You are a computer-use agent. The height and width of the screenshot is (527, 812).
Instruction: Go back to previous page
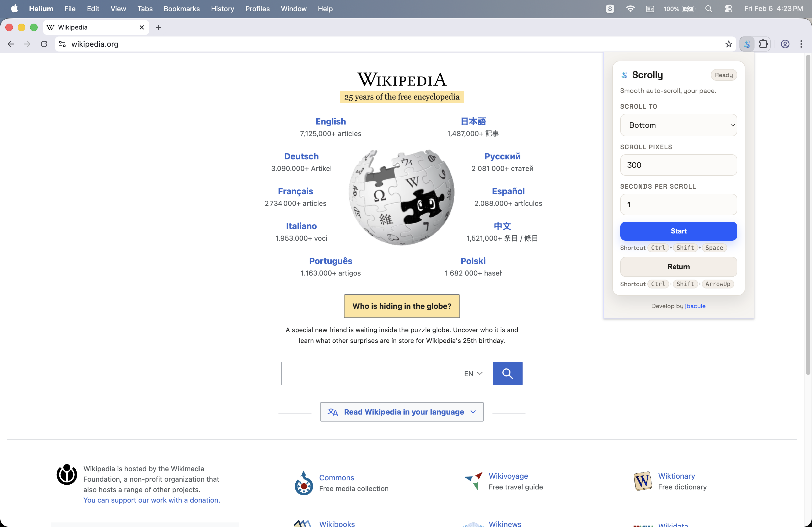(x=10, y=44)
